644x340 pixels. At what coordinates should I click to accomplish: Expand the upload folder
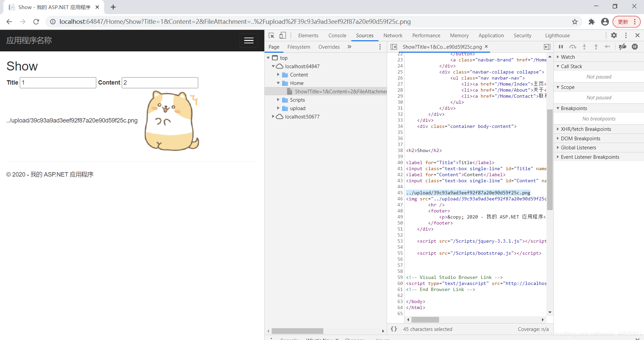[x=278, y=108]
